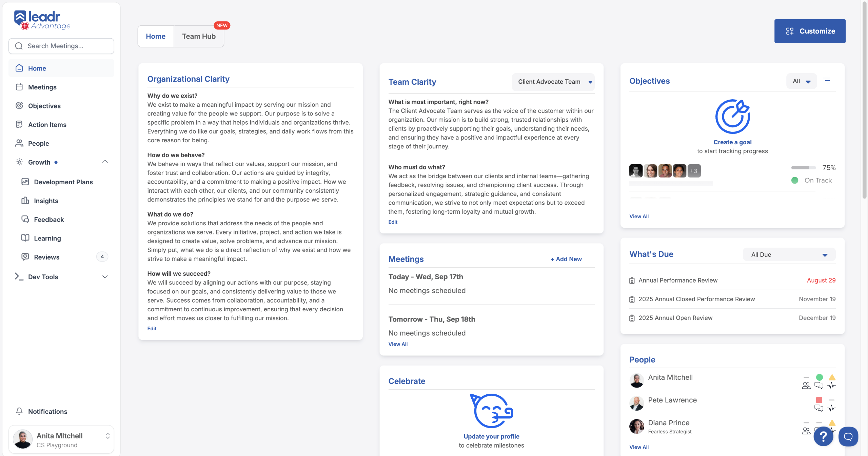Open the chat support bubble icon

[x=848, y=437]
